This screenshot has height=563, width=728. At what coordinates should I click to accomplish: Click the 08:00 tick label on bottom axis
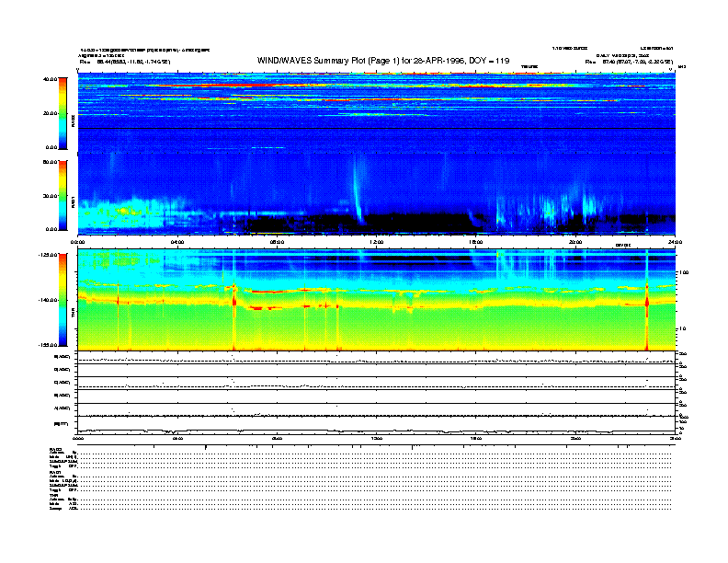278,439
